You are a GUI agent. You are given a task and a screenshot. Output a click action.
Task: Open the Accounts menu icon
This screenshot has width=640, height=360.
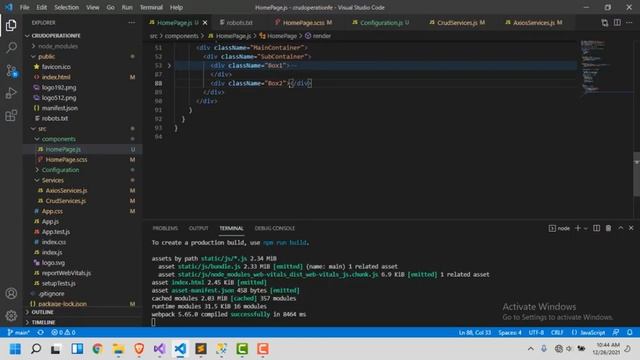pos(11,293)
